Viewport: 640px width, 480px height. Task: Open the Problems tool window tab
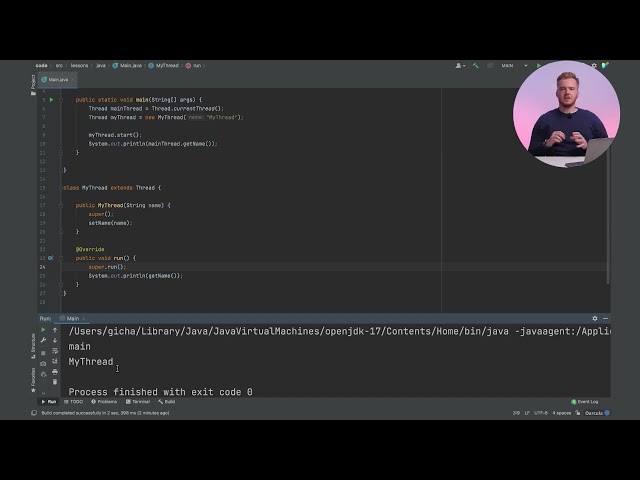coord(104,402)
